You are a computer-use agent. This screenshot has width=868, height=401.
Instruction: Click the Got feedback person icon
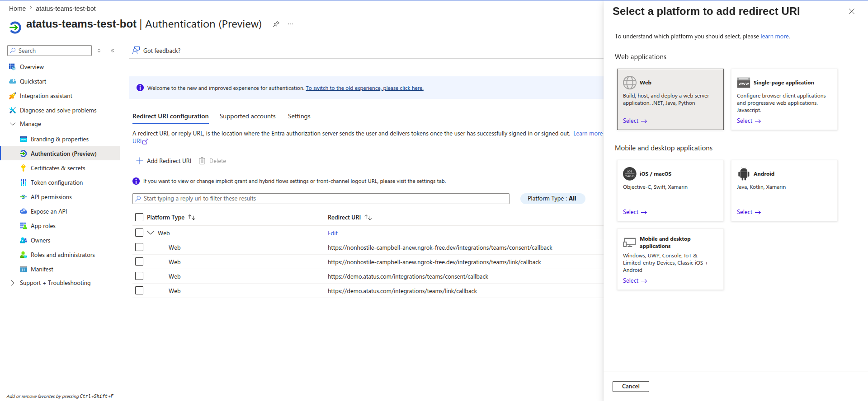tap(136, 50)
